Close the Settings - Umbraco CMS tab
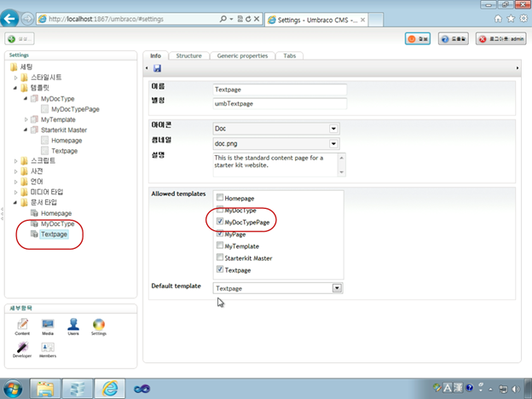The width and height of the screenshot is (532, 399). pyautogui.click(x=362, y=20)
